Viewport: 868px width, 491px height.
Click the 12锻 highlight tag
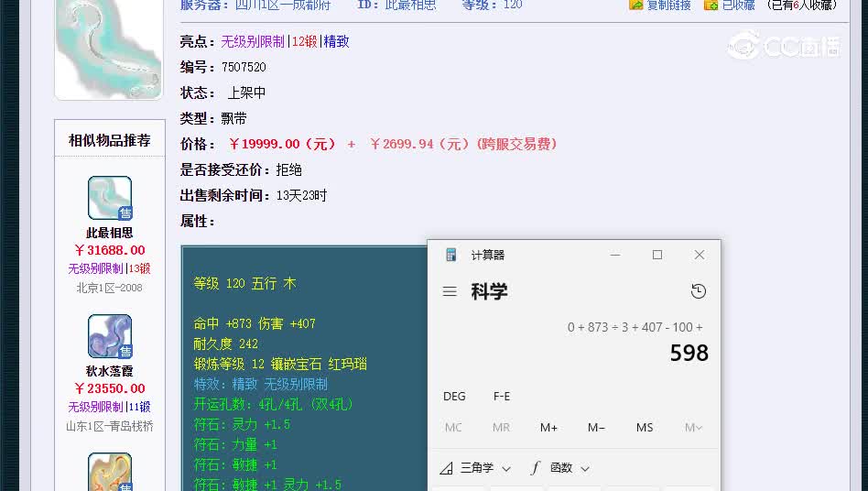(x=305, y=41)
